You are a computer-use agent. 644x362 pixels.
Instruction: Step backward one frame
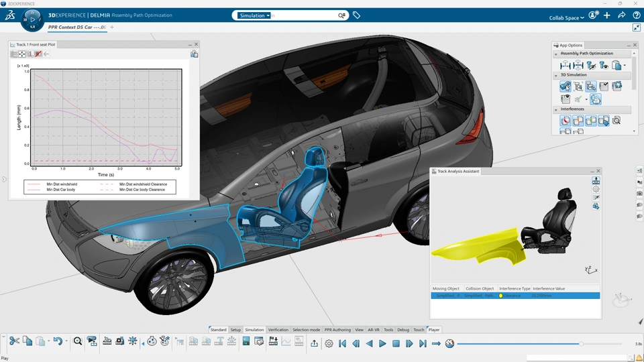[356, 343]
